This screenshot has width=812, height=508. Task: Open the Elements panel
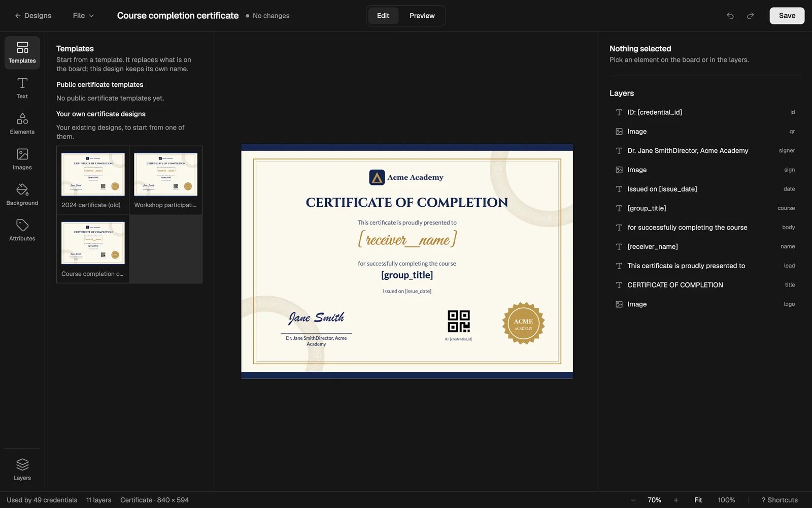(22, 124)
